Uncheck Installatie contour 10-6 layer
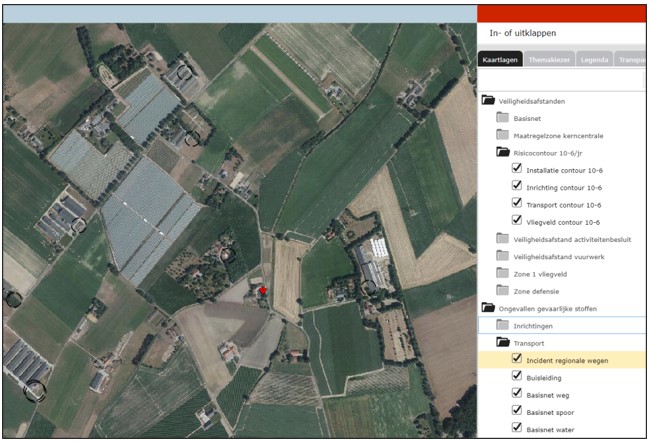Screen dimensions: 651x443 (516, 168)
